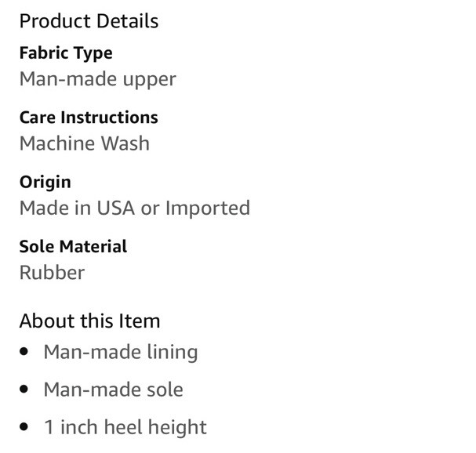This screenshot has height=453, width=476.
Task: Click the Machine Wash value
Action: pyautogui.click(x=85, y=143)
